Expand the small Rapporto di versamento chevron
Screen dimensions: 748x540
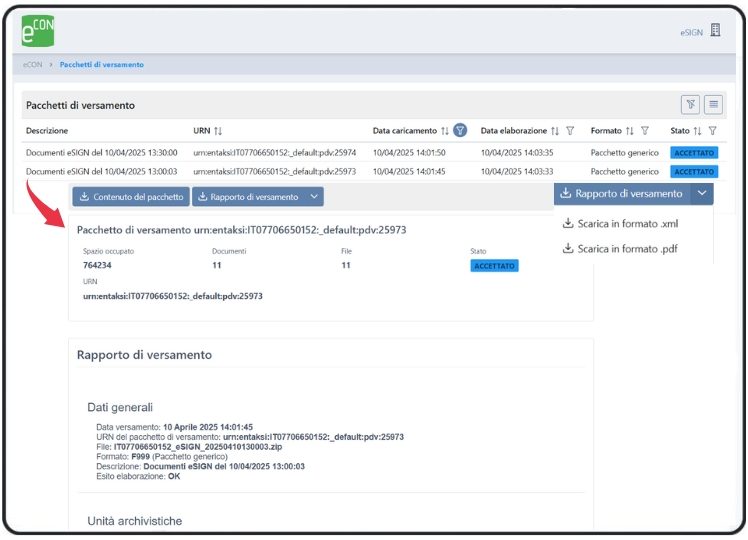[x=314, y=197]
